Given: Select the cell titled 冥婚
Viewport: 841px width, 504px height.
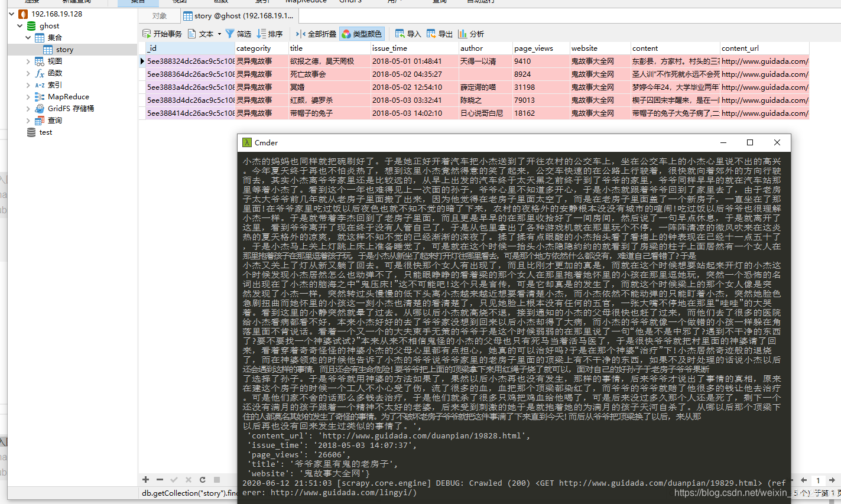Looking at the screenshot, I should (330, 87).
